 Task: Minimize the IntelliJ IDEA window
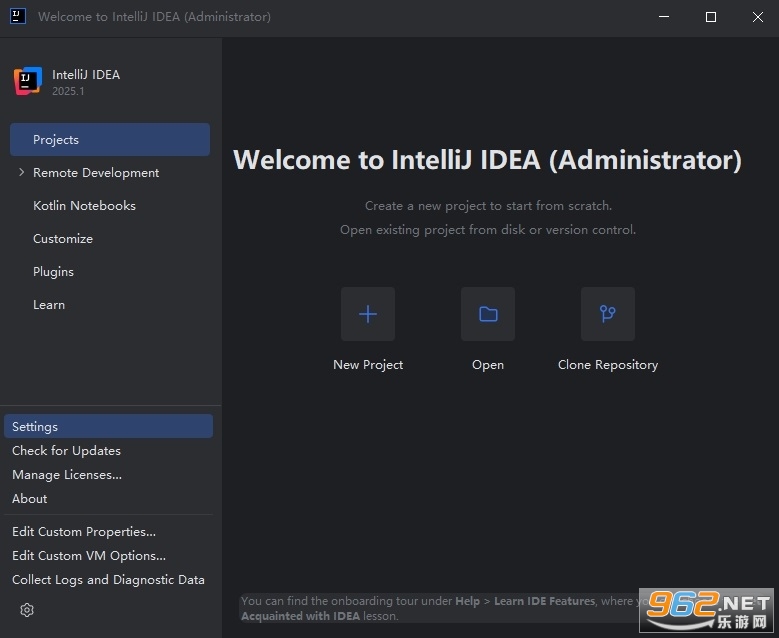coord(664,16)
